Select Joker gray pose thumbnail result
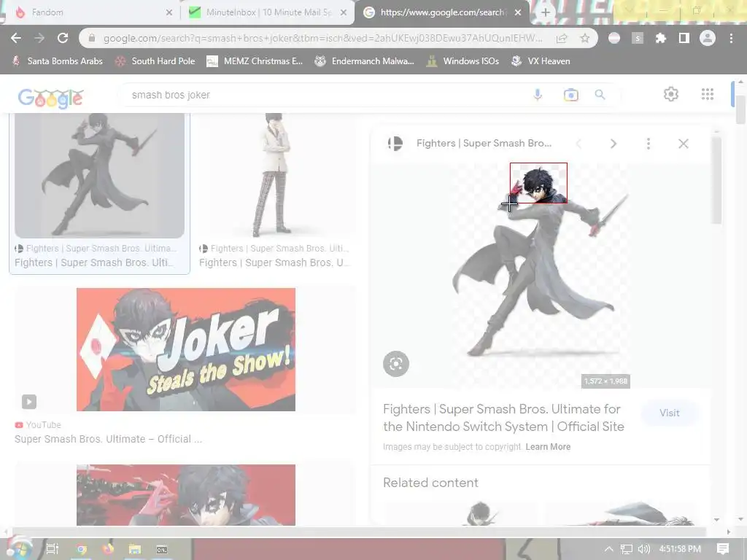 99,175
